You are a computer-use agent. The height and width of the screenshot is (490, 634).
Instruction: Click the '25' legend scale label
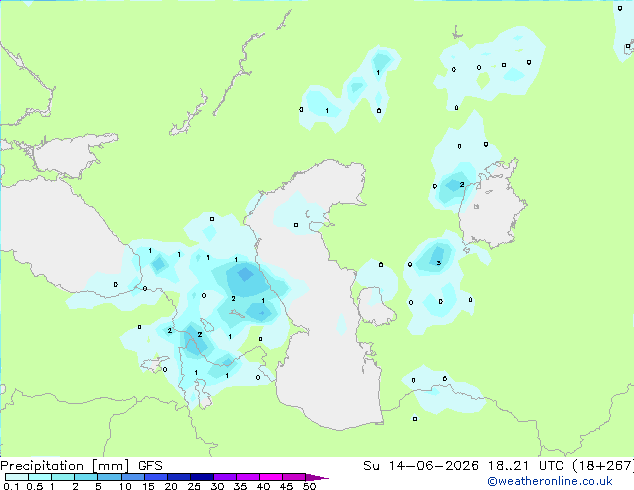coord(194,486)
